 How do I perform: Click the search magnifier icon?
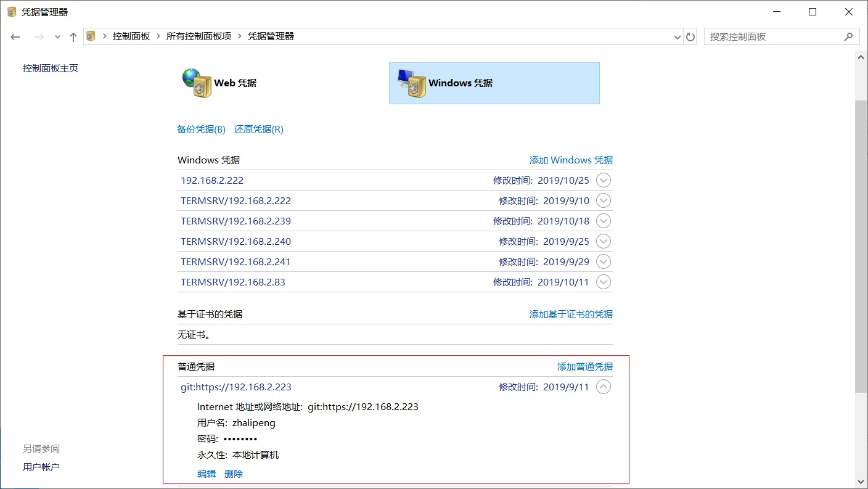point(848,37)
